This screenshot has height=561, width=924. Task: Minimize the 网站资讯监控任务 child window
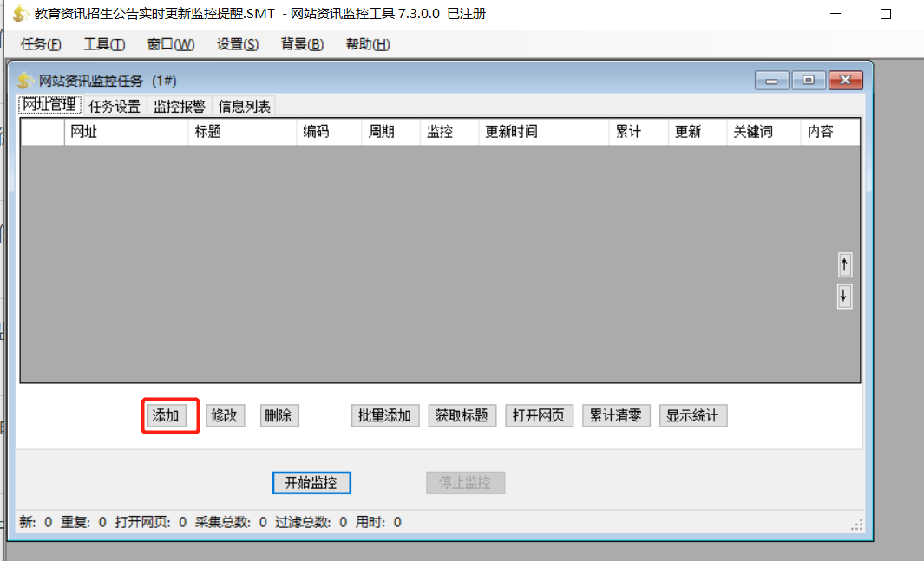tap(772, 80)
